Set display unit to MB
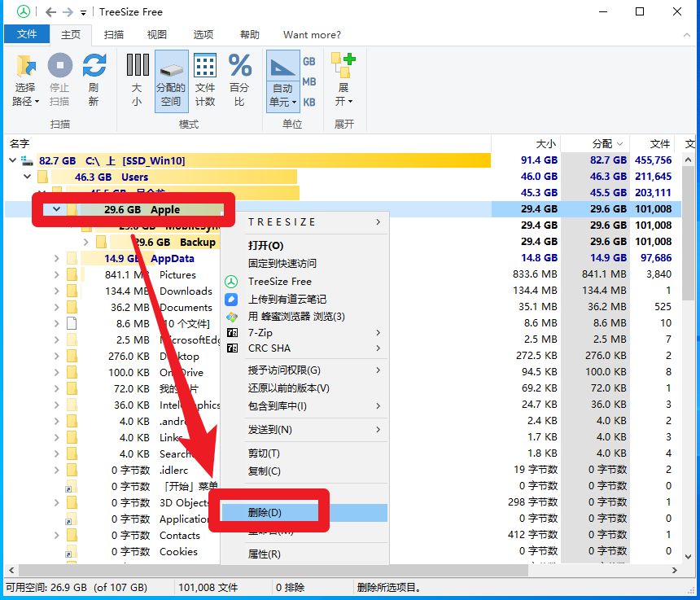Viewport: 700px width, 600px height. click(x=309, y=81)
